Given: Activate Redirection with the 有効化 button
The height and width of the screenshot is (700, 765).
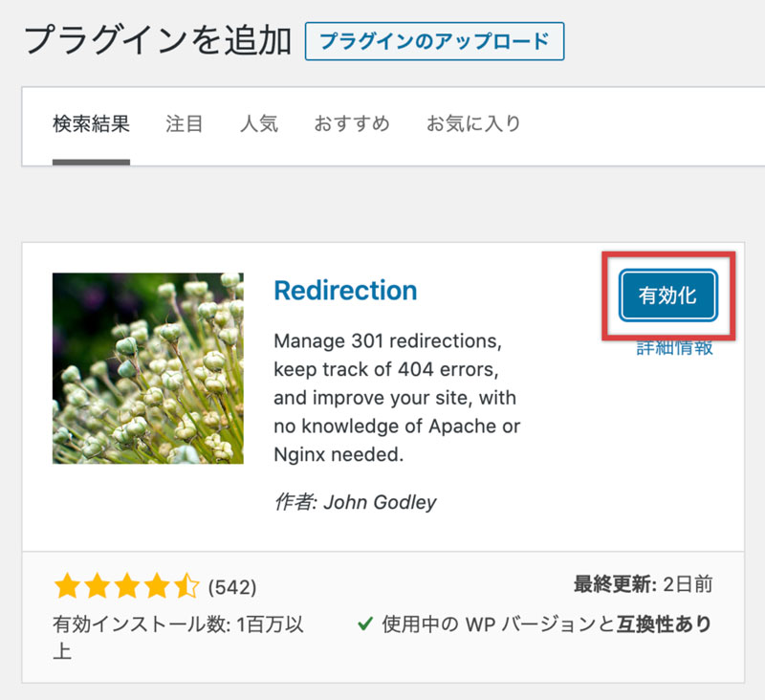Looking at the screenshot, I should tap(667, 295).
